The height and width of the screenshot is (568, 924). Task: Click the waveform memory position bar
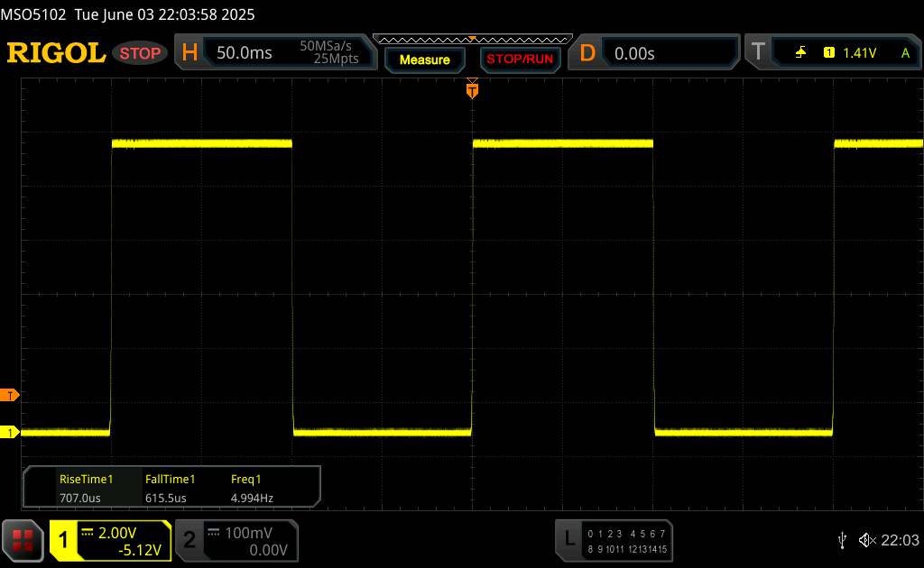pyautogui.click(x=473, y=40)
